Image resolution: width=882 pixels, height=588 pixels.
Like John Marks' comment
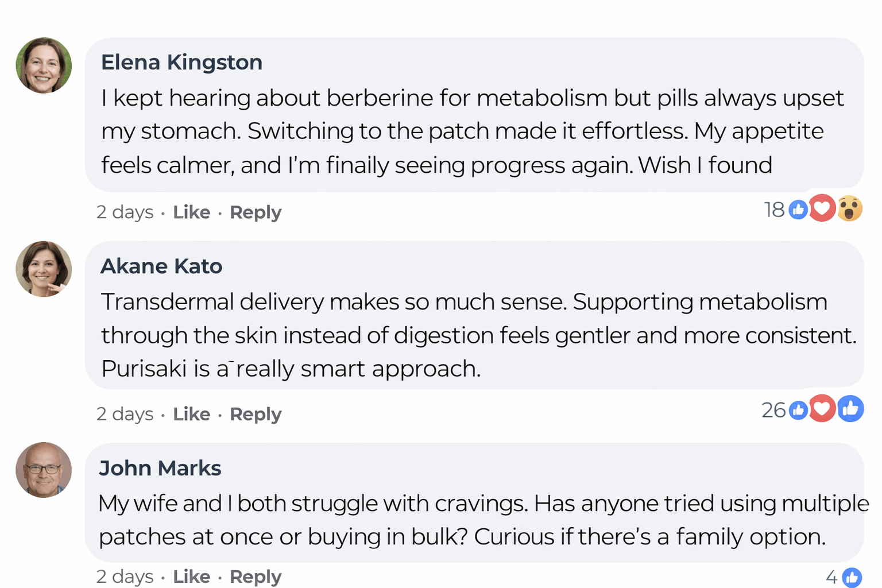coord(191,577)
